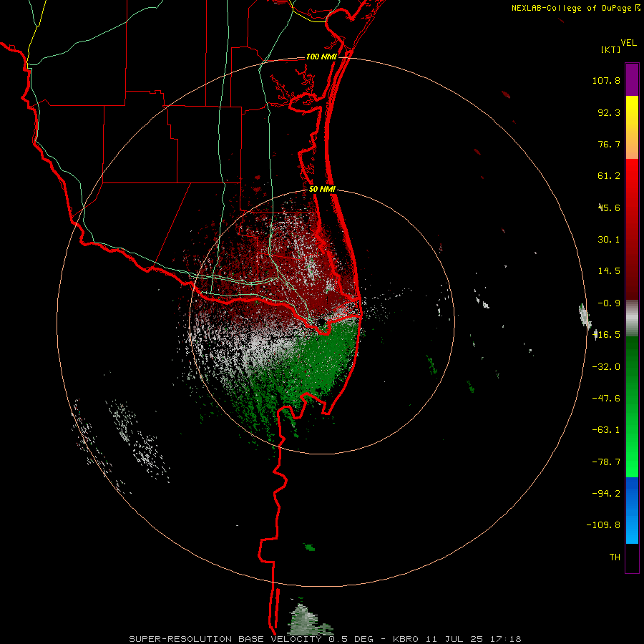The image size is (644, 644).
Task: Click the Super-Resolution Base Velocity caption
Action: (x=326, y=639)
